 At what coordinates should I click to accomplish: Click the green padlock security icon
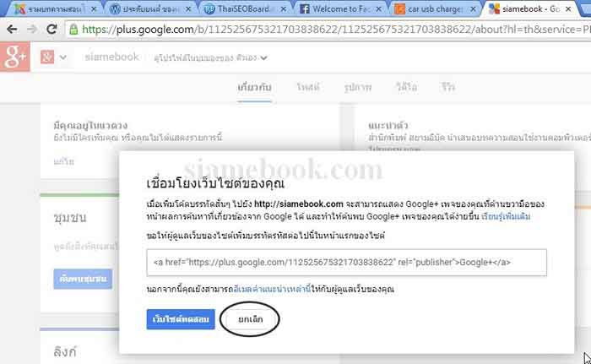pyautogui.click(x=74, y=30)
